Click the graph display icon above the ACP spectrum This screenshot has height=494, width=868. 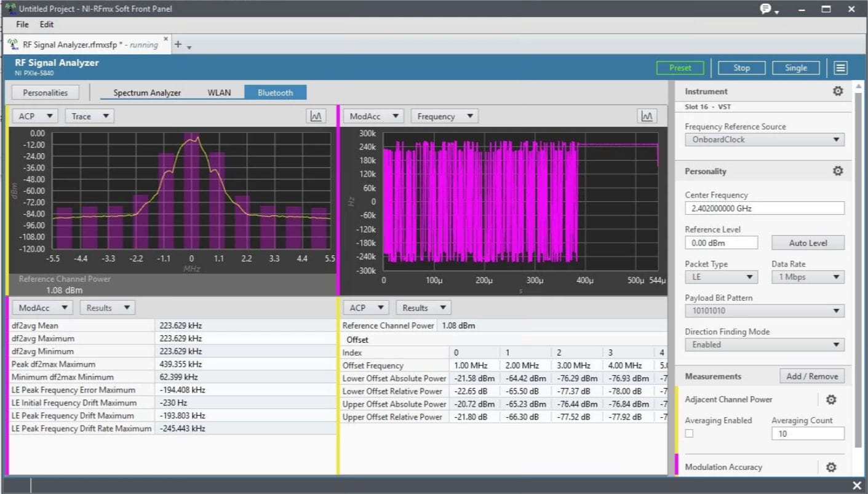point(316,116)
